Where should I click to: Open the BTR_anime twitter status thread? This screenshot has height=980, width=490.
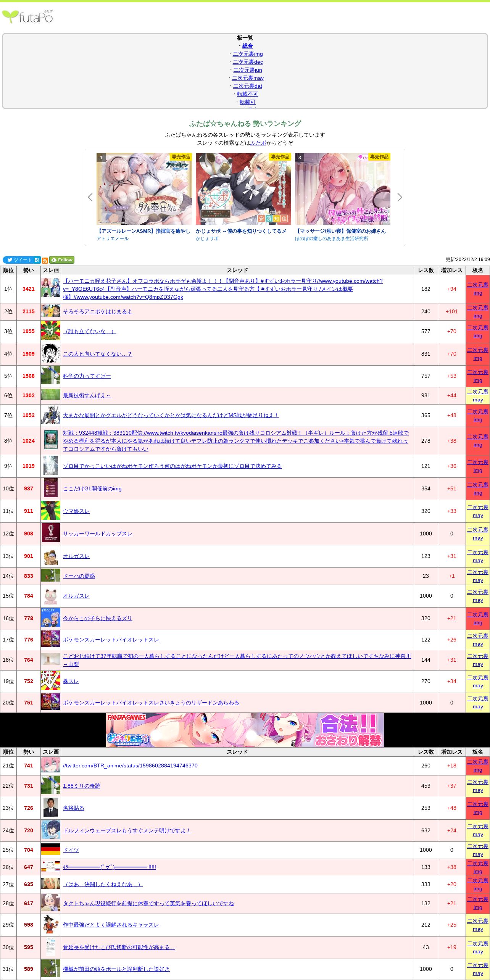click(x=130, y=766)
